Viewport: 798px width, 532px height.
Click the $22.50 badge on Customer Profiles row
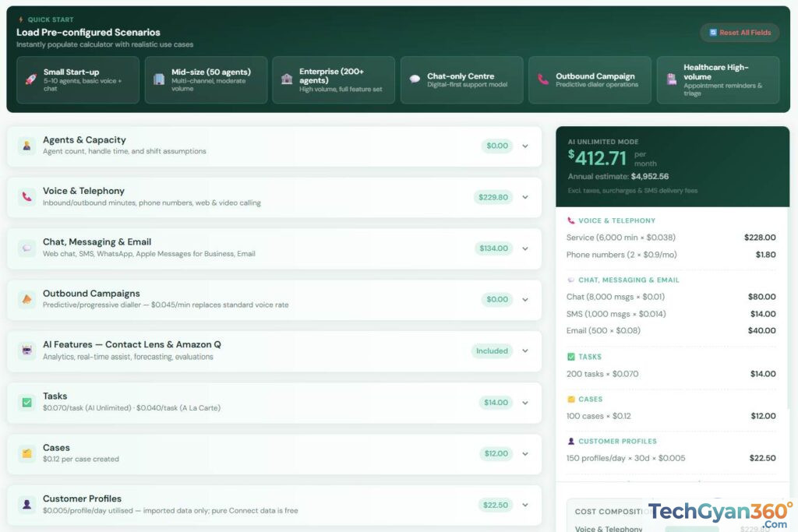[x=496, y=505]
